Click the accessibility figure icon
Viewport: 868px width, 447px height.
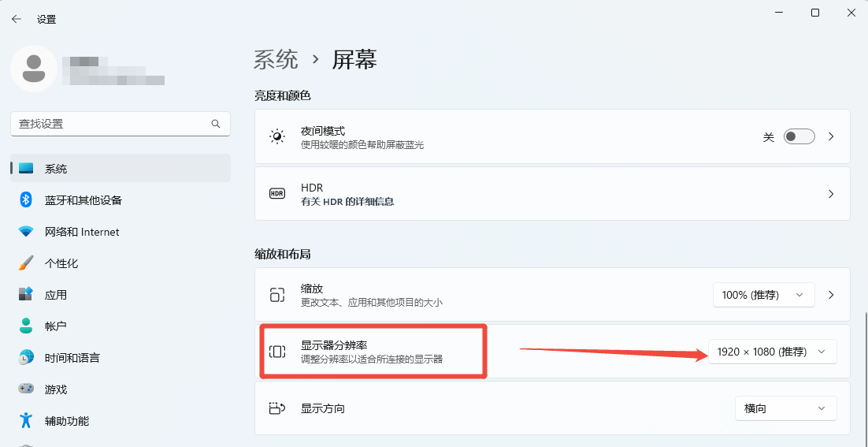click(x=26, y=420)
